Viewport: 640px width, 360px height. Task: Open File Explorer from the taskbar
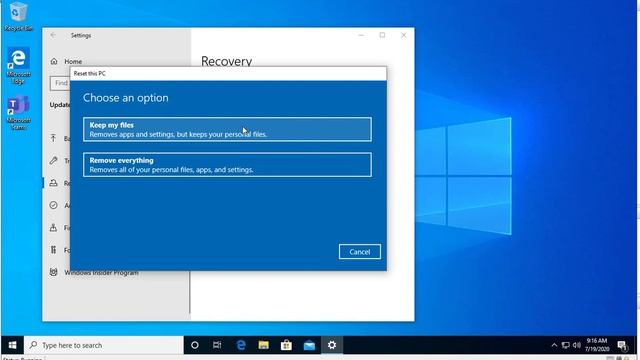tap(264, 345)
